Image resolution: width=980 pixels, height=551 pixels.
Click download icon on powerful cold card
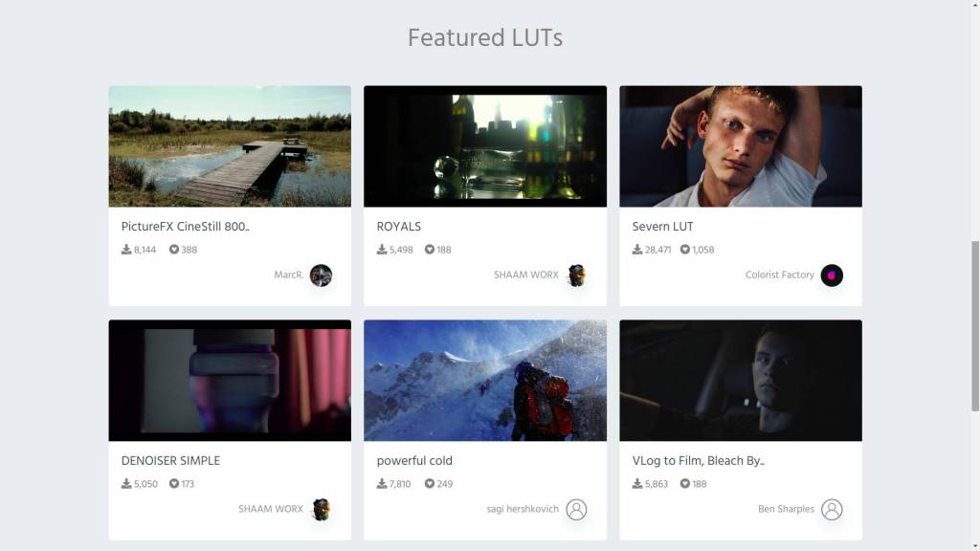[x=382, y=483]
